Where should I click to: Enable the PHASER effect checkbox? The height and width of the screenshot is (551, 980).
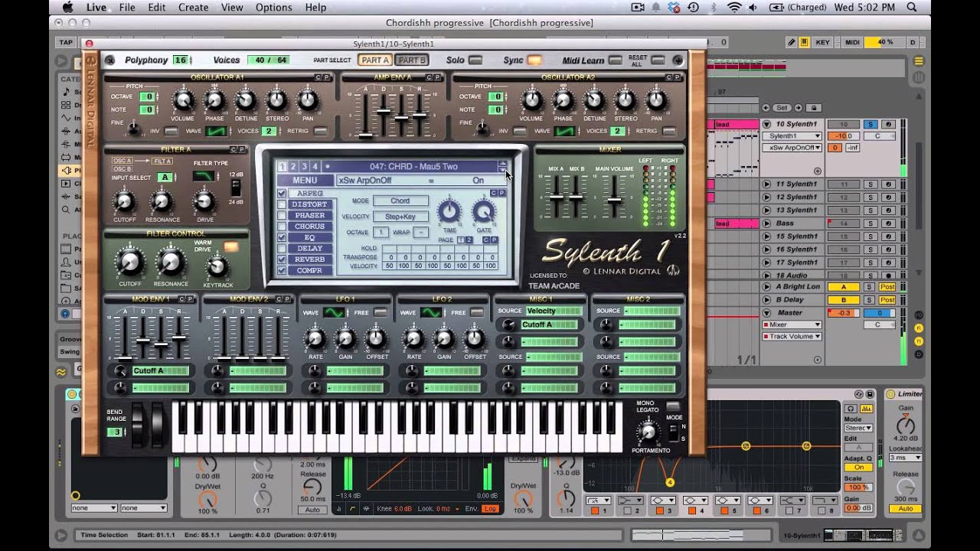tap(282, 216)
